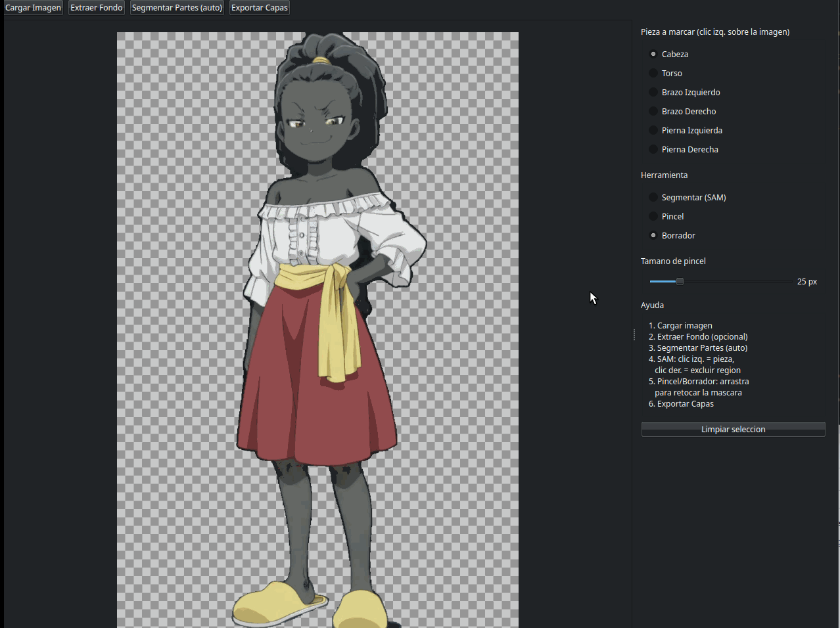Viewport: 840px width, 628px height.
Task: Choose Brazo Derecho as piece to mark
Action: click(682, 111)
